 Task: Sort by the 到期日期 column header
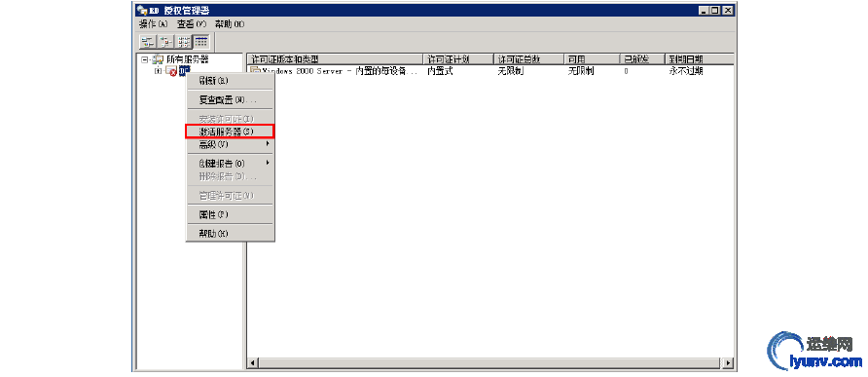coord(699,59)
